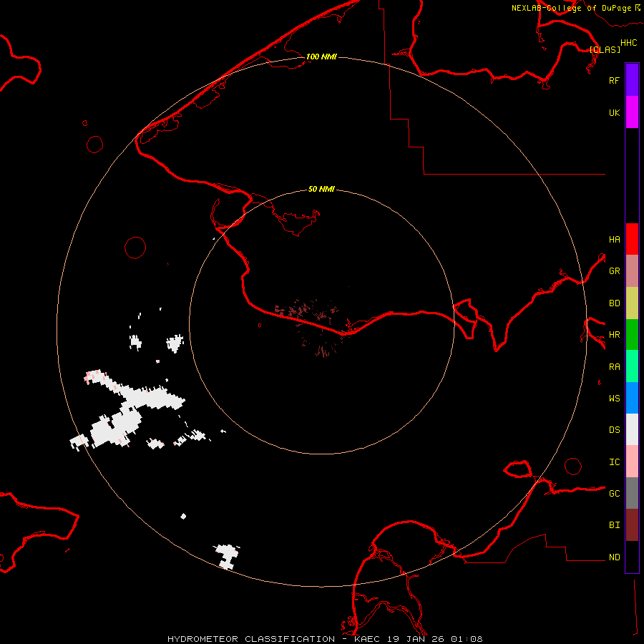This screenshot has width=644, height=644.
Task: Click the 'BI' legend label
Action: 614,525
